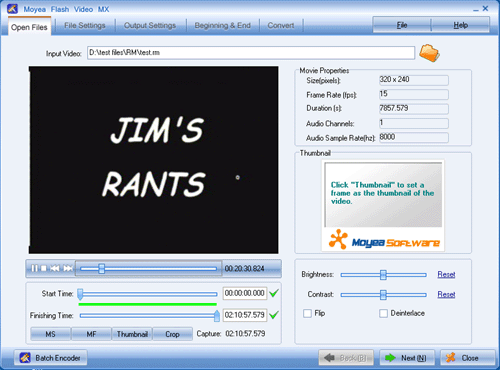Image resolution: width=500 pixels, height=370 pixels.
Task: Click the MF button
Action: click(91, 334)
